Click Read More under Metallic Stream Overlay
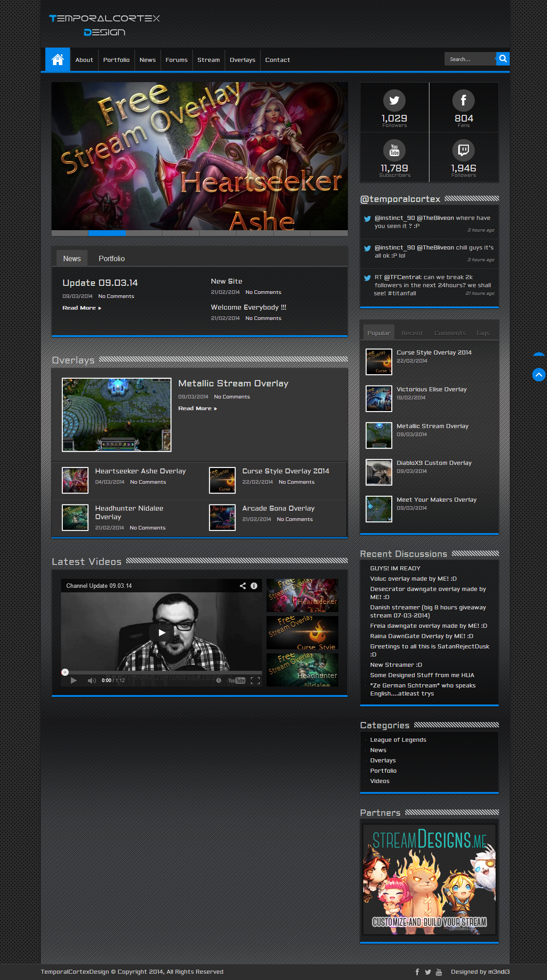Viewport: 547px width, 980px height. click(x=197, y=408)
